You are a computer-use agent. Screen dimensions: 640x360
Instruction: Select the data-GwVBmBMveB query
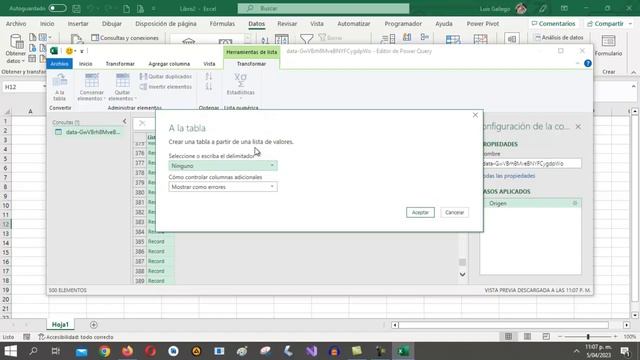pos(88,132)
